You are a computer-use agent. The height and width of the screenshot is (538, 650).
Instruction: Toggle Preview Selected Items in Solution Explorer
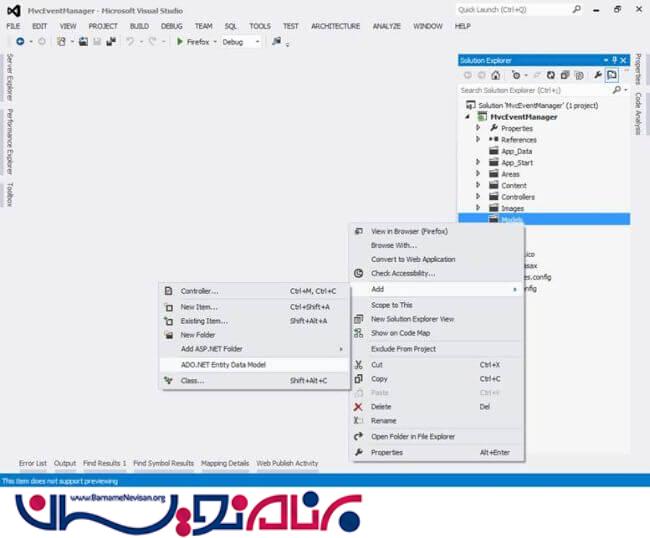coord(611,75)
